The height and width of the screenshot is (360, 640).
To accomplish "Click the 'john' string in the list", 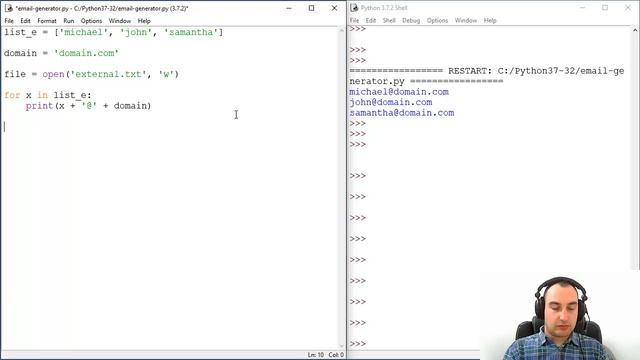I will [x=136, y=32].
